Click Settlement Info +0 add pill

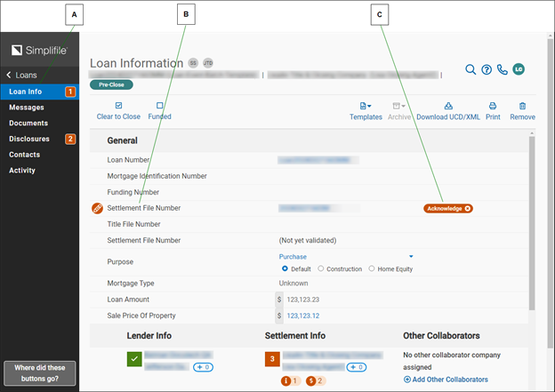tap(357, 367)
